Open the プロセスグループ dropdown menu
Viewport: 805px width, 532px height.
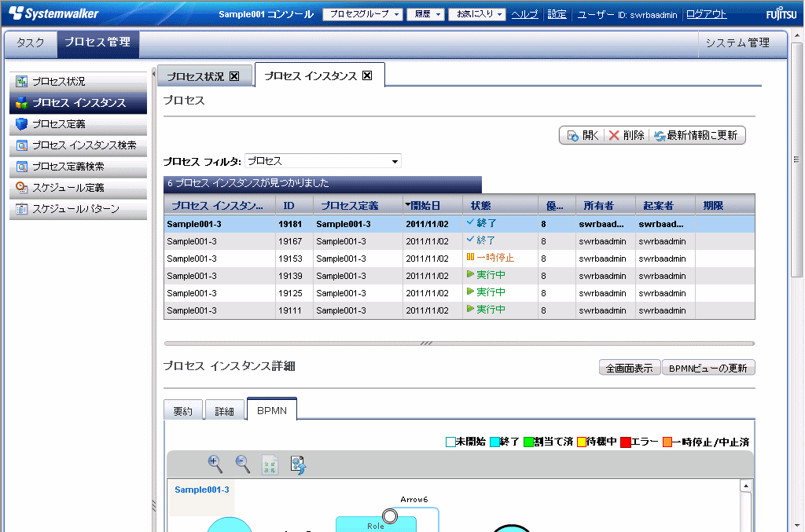362,14
